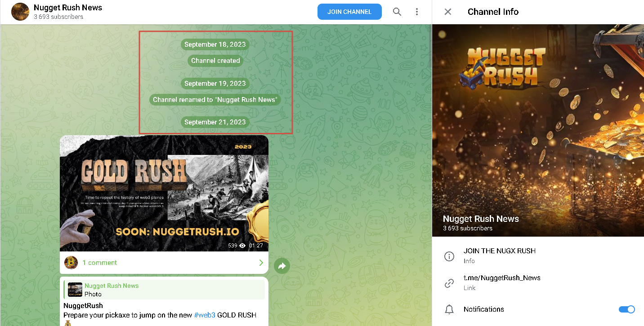The height and width of the screenshot is (326, 644).
Task: Click the view count eye icon on video
Action: (243, 246)
